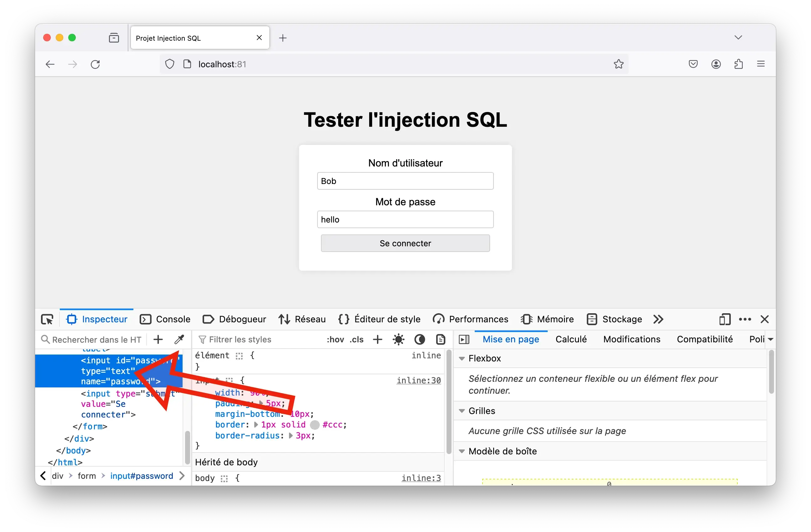
Task: Click the pick element icon in toolbar
Action: pyautogui.click(x=47, y=319)
